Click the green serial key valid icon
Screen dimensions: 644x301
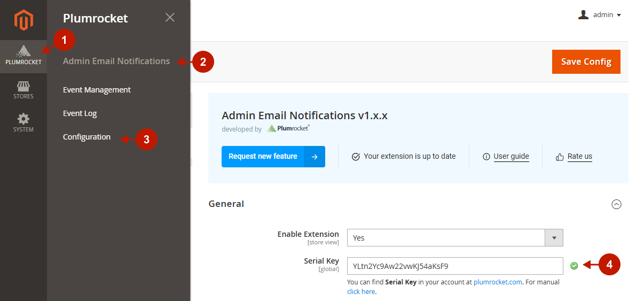tap(574, 265)
